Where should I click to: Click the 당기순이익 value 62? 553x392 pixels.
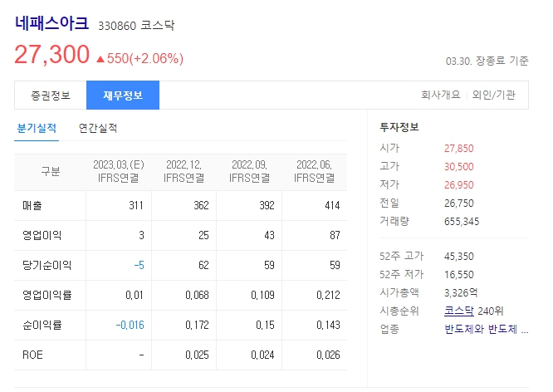(204, 265)
